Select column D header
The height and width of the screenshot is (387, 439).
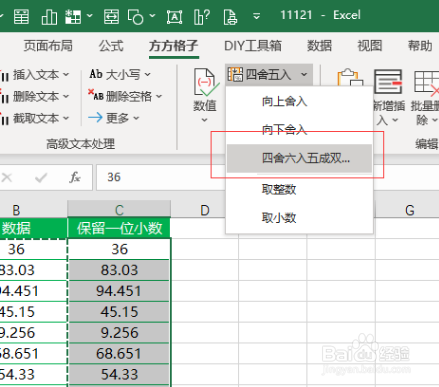tap(205, 210)
